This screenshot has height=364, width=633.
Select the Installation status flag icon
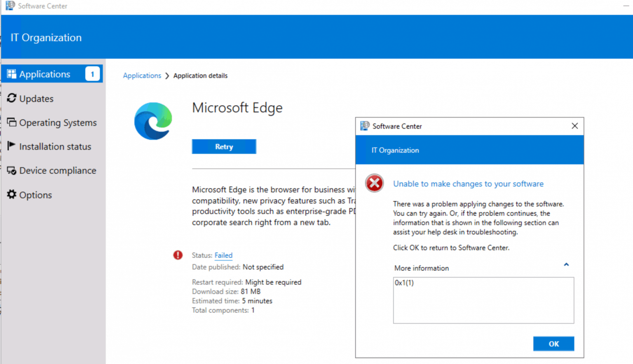click(12, 146)
